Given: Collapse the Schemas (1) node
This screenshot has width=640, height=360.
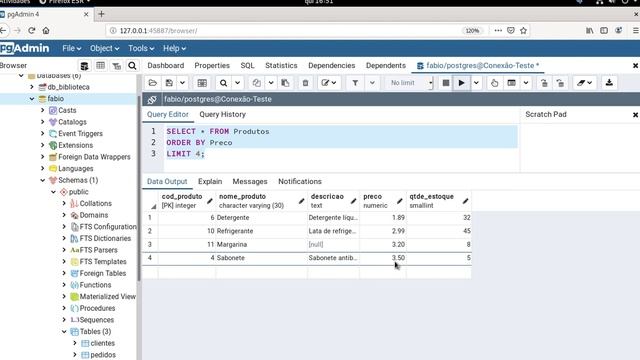Looking at the screenshot, I should click(42, 180).
